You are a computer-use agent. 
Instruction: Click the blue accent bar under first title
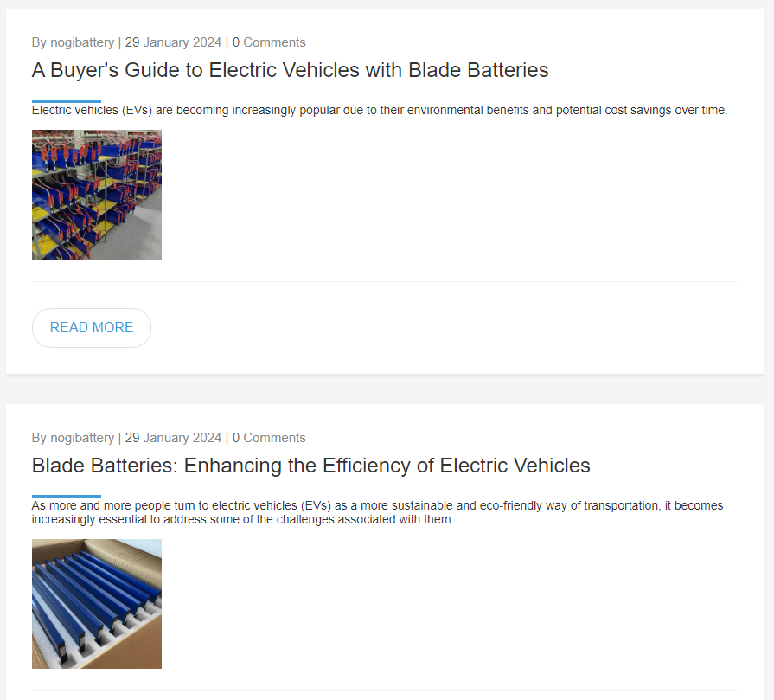pyautogui.click(x=66, y=101)
